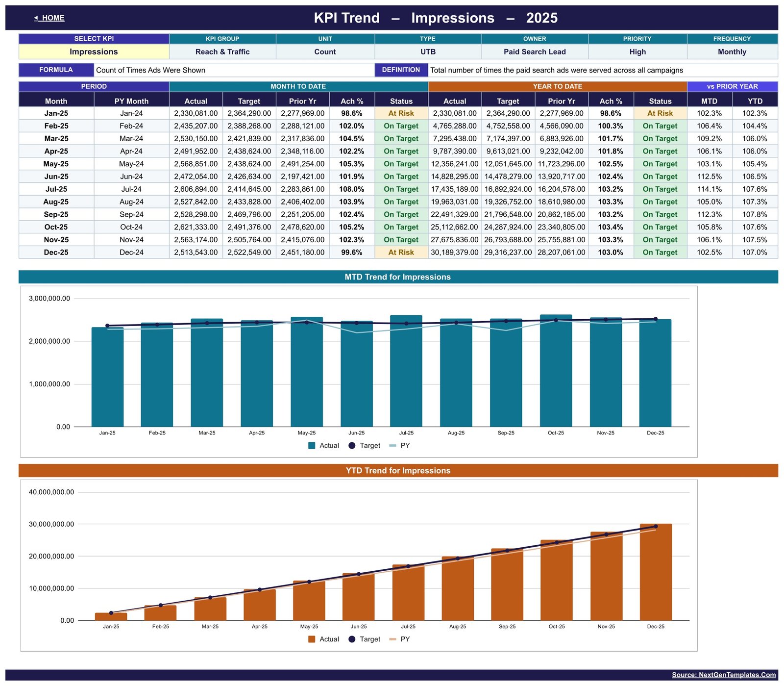Click the definition text about paid search ads
Image resolution: width=784 pixels, height=686 pixels.
(x=557, y=70)
